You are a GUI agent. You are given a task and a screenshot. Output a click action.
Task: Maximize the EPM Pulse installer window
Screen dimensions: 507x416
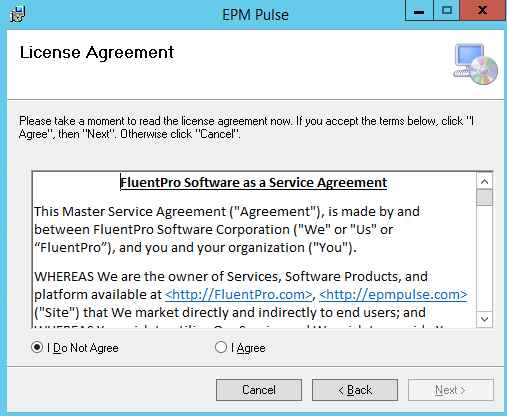[446, 11]
